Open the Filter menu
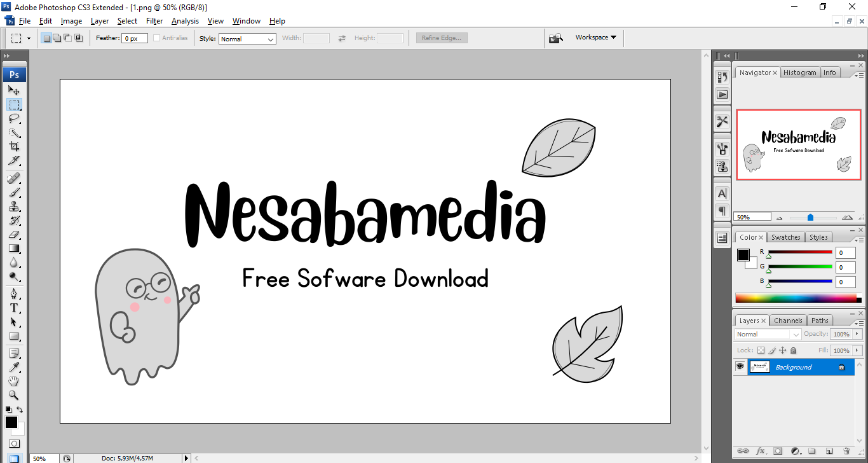This screenshot has height=463, width=868. [x=154, y=21]
